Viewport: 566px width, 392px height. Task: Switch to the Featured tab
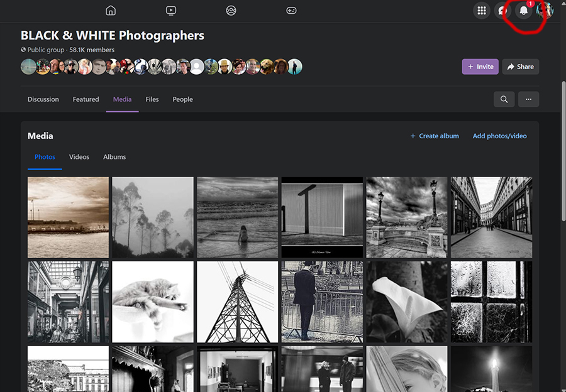click(86, 99)
